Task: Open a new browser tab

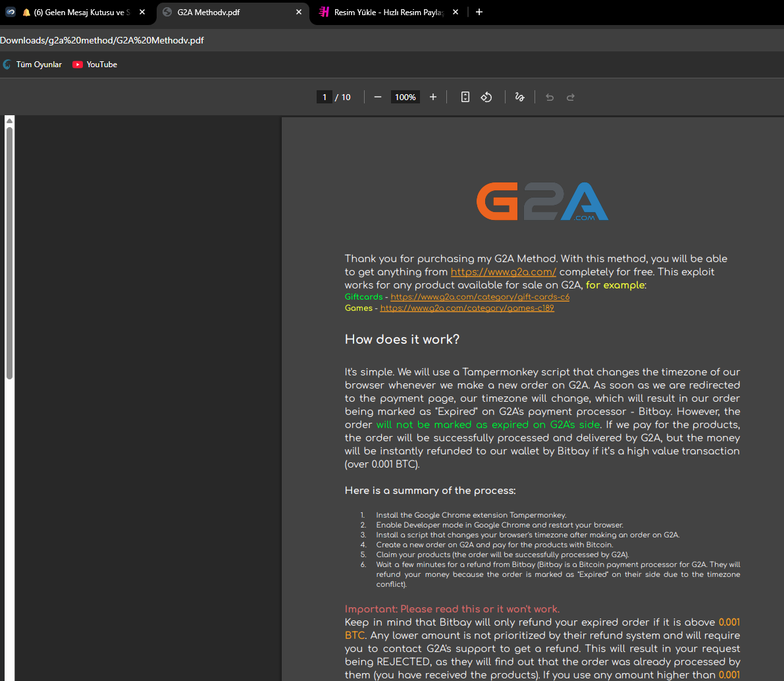Action: 479,12
